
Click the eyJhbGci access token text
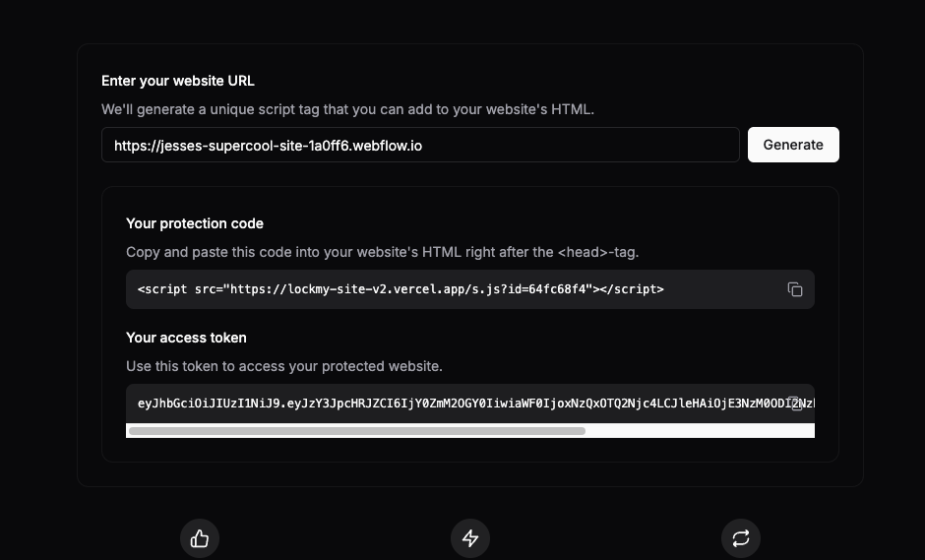point(475,404)
